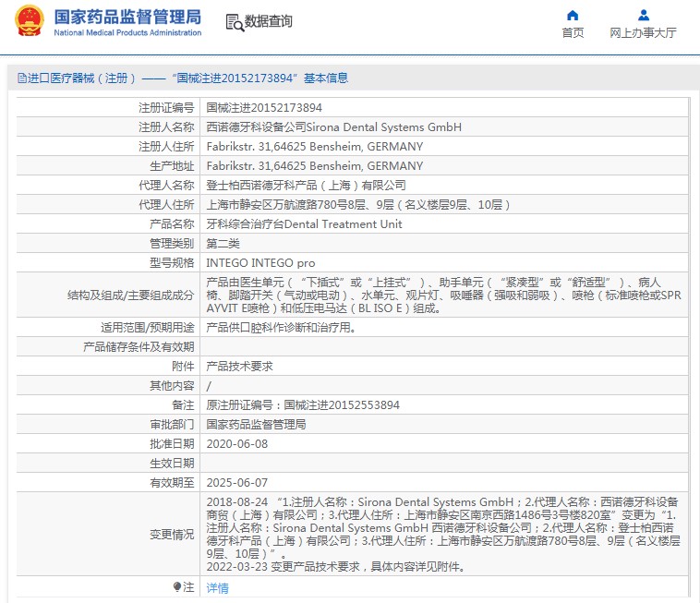This screenshot has width=700, height=603.
Task: Click the 型号规格 row label
Action: pos(172,263)
